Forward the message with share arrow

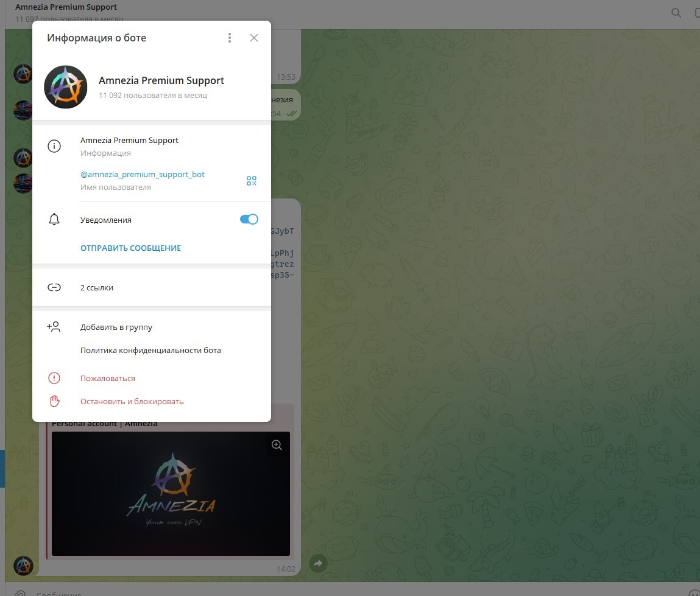click(317, 564)
